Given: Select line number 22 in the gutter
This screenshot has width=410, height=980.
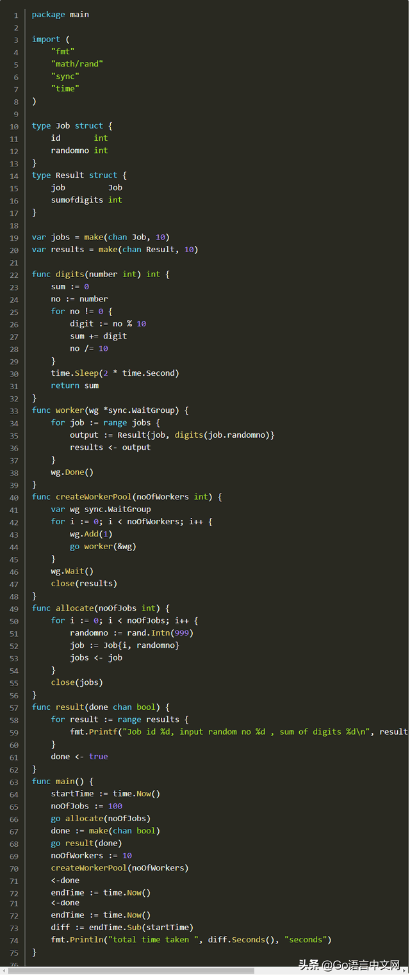Looking at the screenshot, I should [14, 275].
